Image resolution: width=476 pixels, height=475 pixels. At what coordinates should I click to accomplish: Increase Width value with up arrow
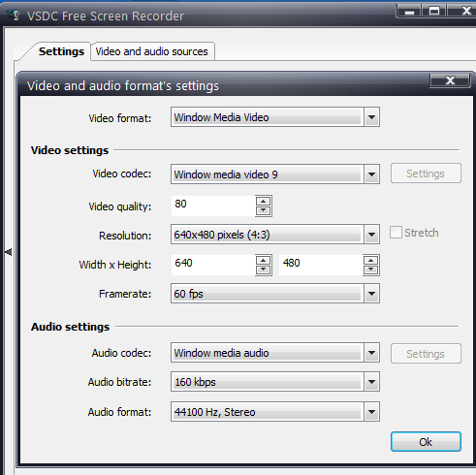pos(264,261)
